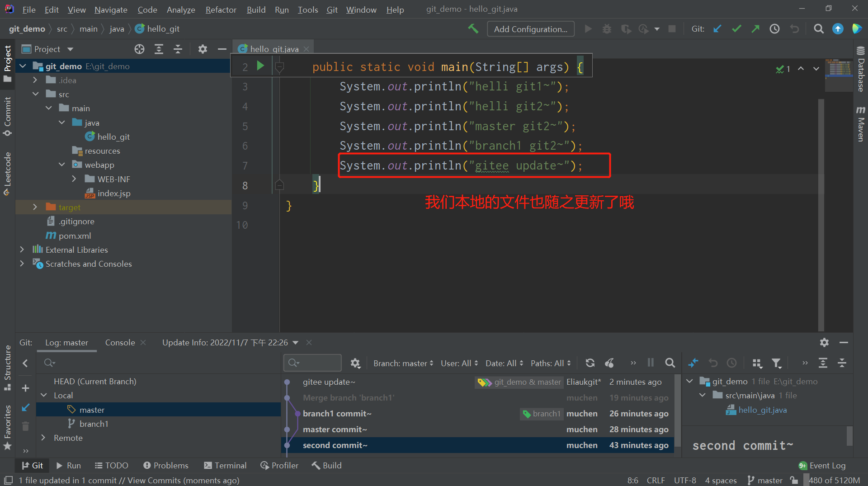Click UTF-8 encoding in status bar

(x=685, y=480)
